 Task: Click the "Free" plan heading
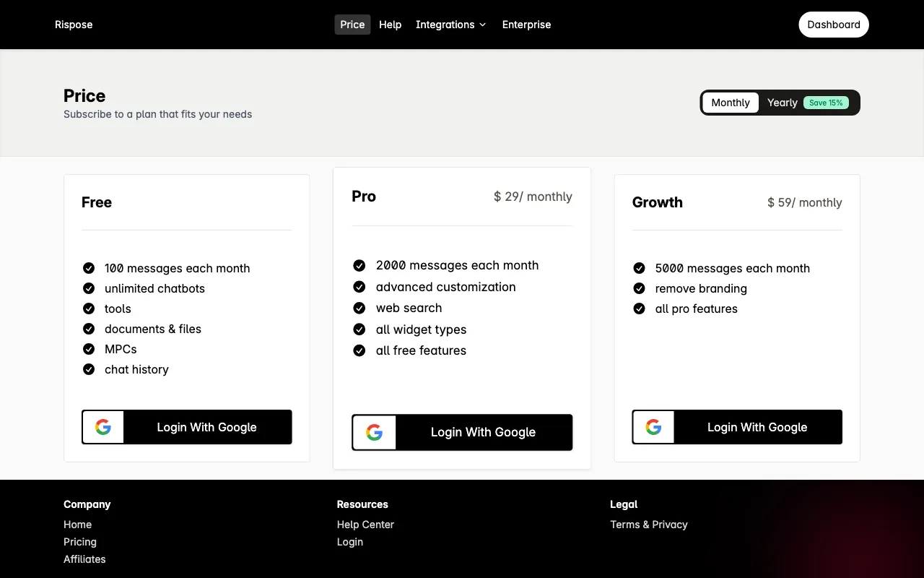tap(97, 202)
